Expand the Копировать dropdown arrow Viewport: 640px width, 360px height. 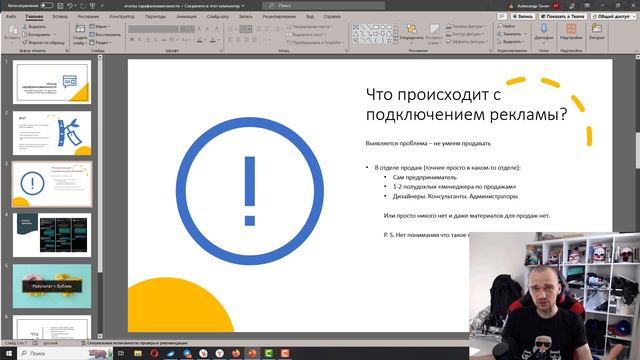click(x=55, y=34)
